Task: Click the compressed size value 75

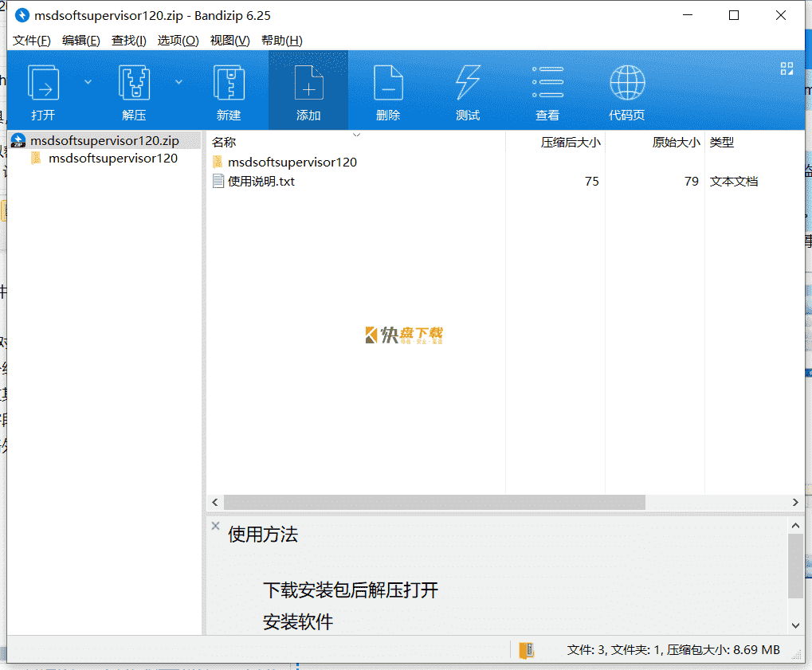Action: click(592, 181)
